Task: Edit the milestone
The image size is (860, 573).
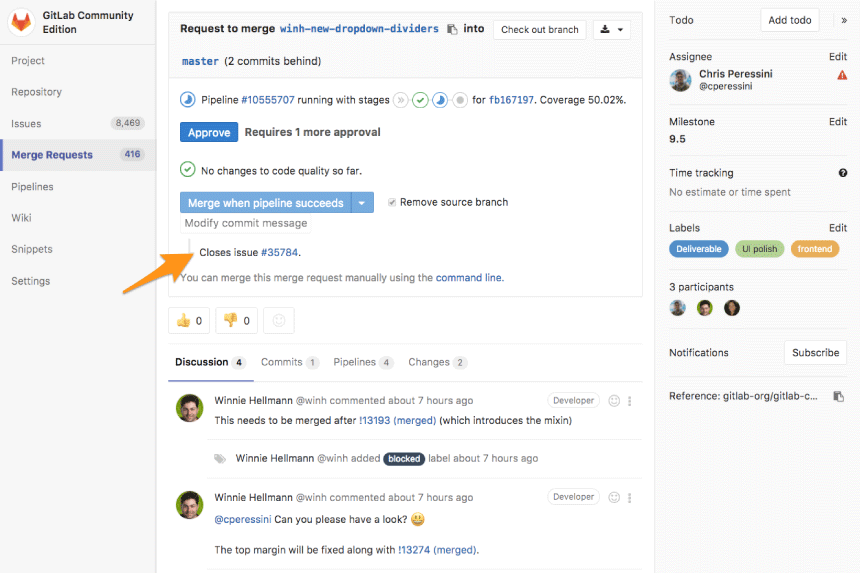Action: (x=838, y=122)
